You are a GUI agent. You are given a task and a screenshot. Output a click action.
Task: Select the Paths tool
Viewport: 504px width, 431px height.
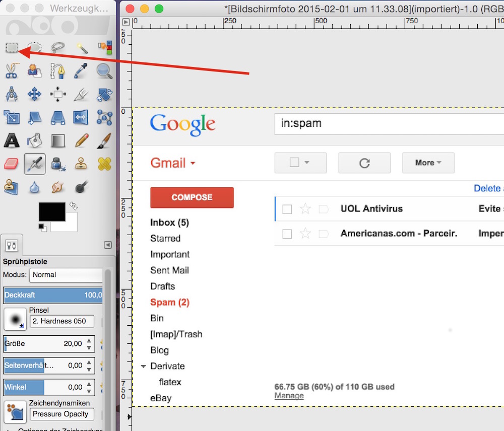tap(58, 71)
